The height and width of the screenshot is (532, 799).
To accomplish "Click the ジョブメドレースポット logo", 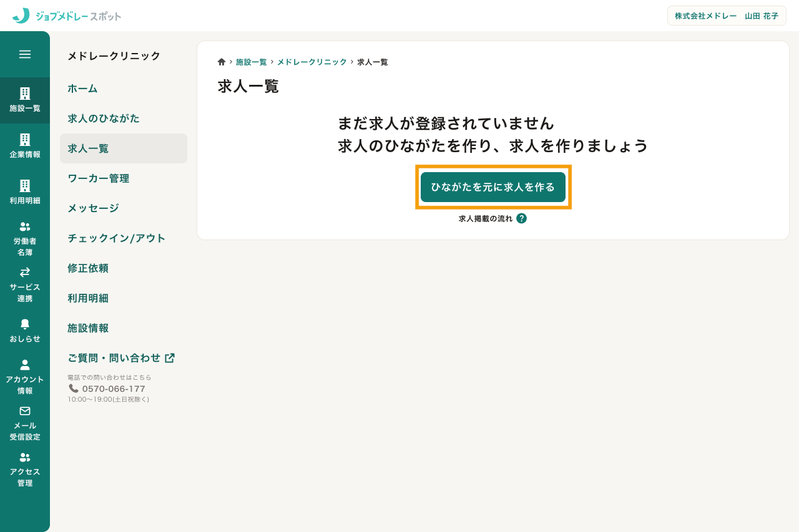I will (67, 16).
